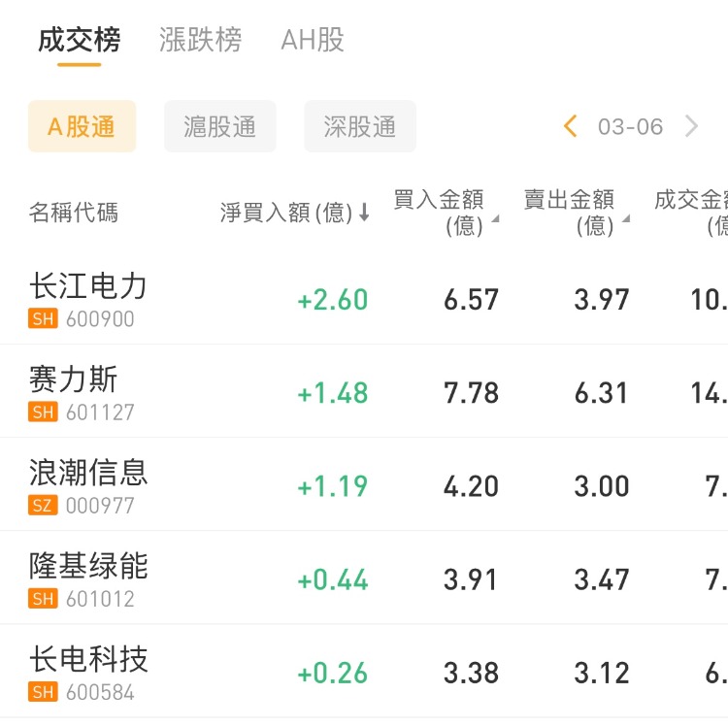Sort by 買入金額 column header

(440, 213)
